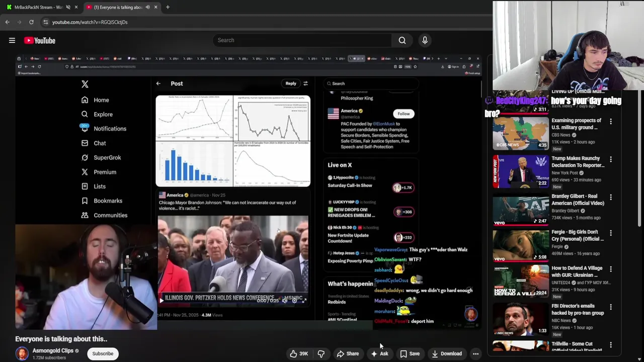Click the Reply button in the video's X post
The height and width of the screenshot is (362, 644).
point(291,83)
